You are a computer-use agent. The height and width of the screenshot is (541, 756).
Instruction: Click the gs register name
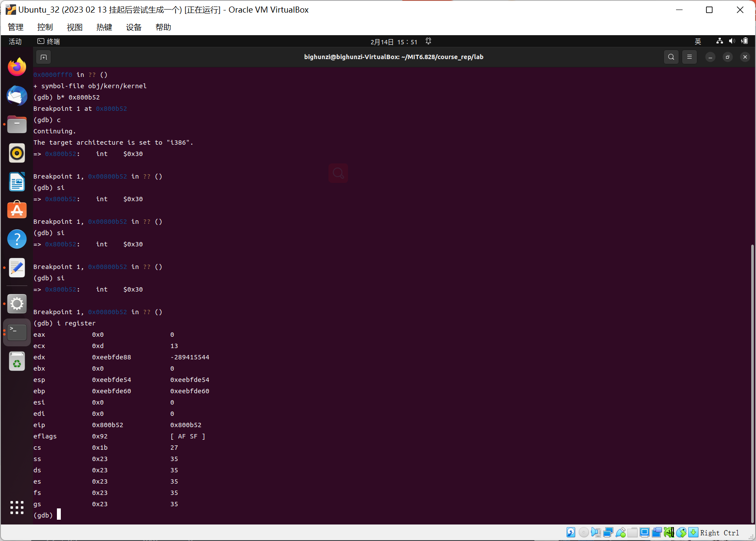[x=37, y=504]
